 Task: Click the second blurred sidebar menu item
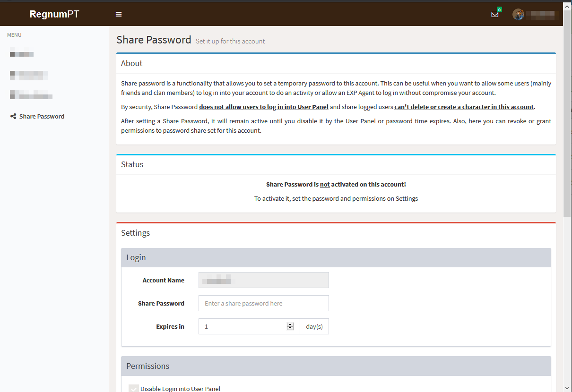click(x=29, y=75)
